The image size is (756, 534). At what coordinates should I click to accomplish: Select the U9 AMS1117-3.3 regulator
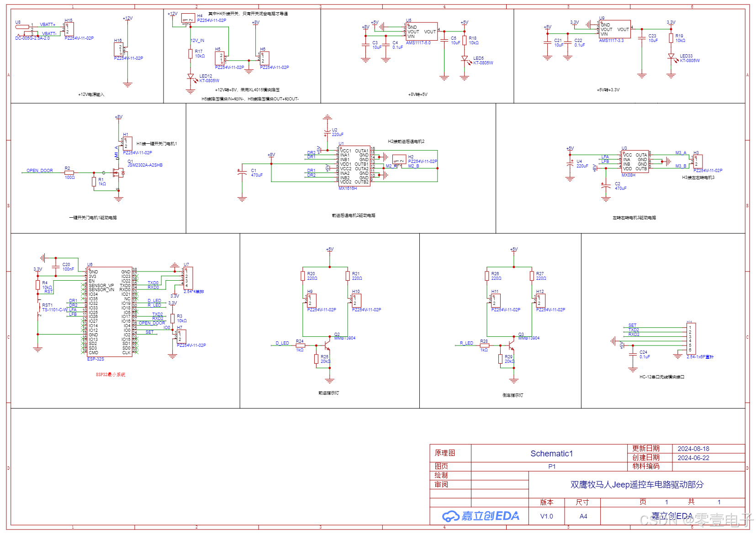pyautogui.click(x=615, y=29)
